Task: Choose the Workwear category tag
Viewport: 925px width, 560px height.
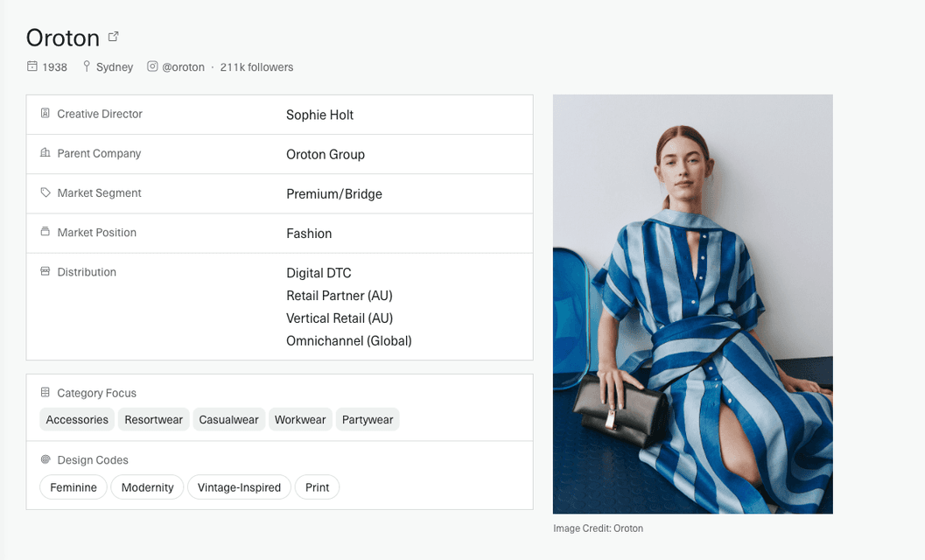Action: 300,420
